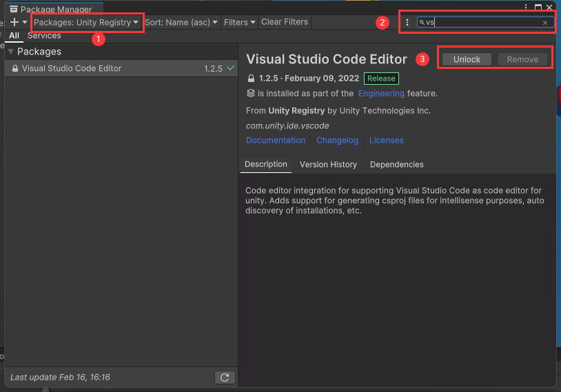Switch to the Services tab
The height and width of the screenshot is (392, 561).
tap(44, 36)
